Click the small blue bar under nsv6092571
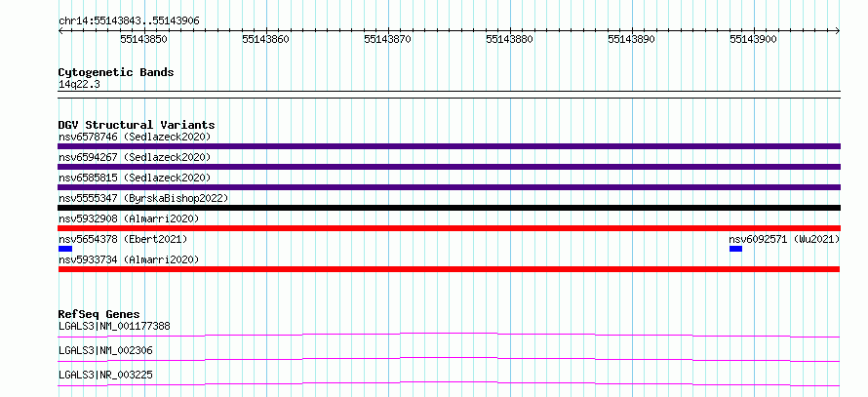The width and height of the screenshot is (868, 397). [x=735, y=249]
